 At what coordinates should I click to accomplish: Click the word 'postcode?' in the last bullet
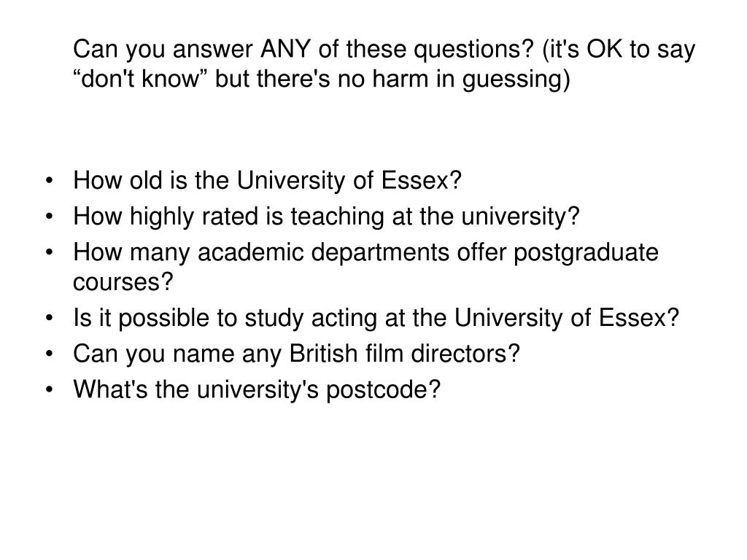(x=384, y=391)
